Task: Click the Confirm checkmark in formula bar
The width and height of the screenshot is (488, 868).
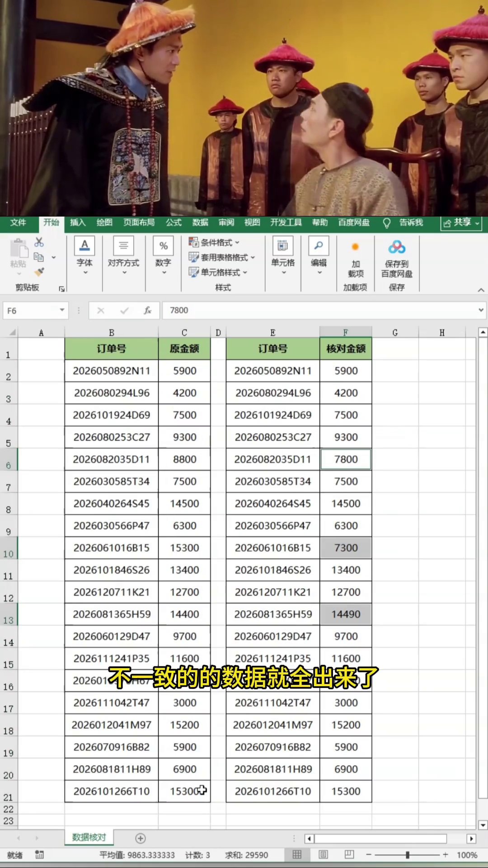Action: (124, 311)
